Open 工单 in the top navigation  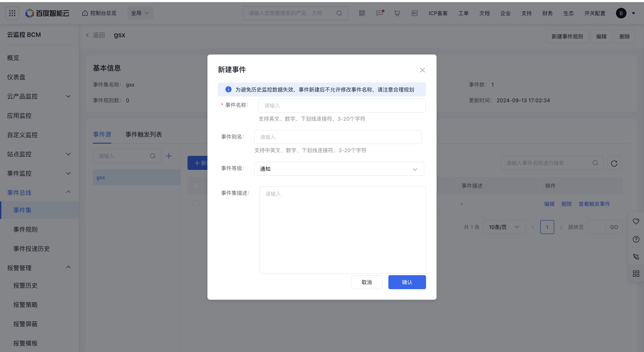(463, 13)
